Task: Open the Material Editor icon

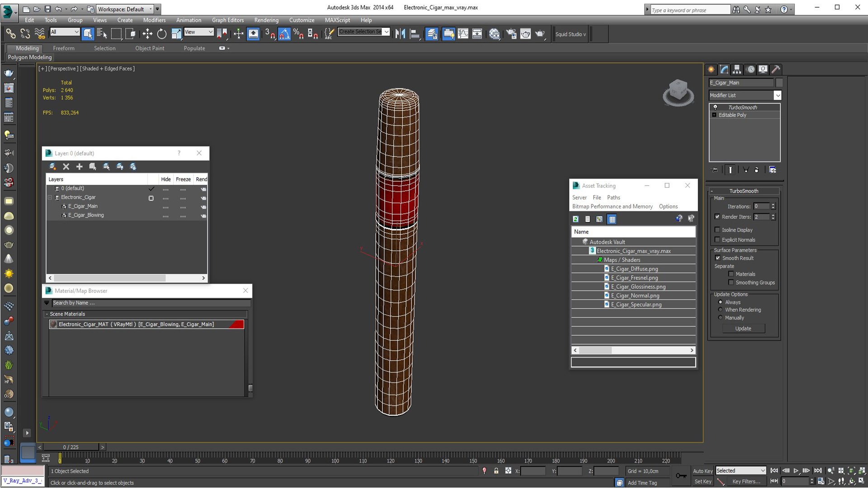Action: pyautogui.click(x=495, y=34)
